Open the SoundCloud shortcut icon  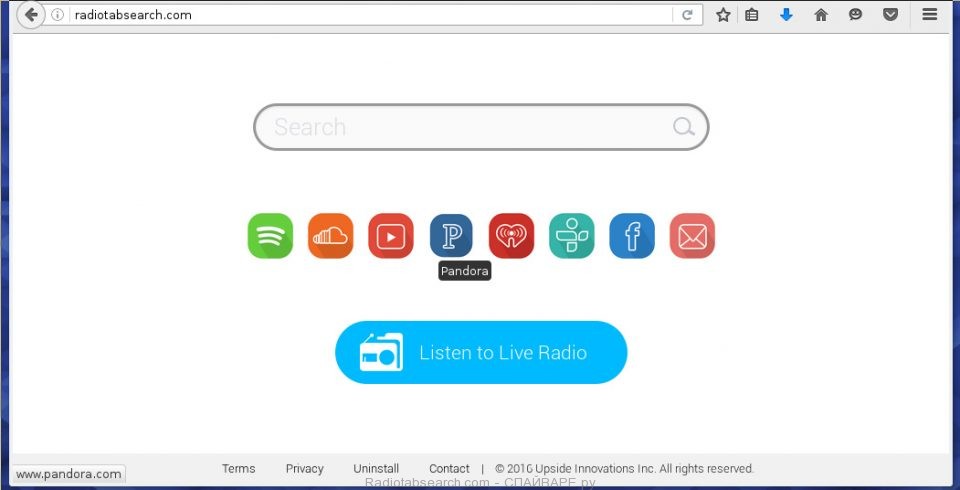[x=331, y=236]
